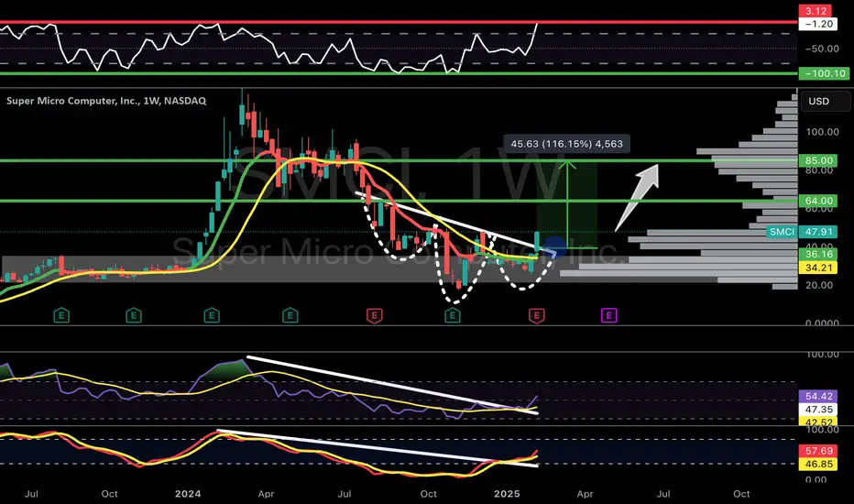Click the green -100.10 indicator level label
The width and height of the screenshot is (854, 504).
[x=824, y=73]
